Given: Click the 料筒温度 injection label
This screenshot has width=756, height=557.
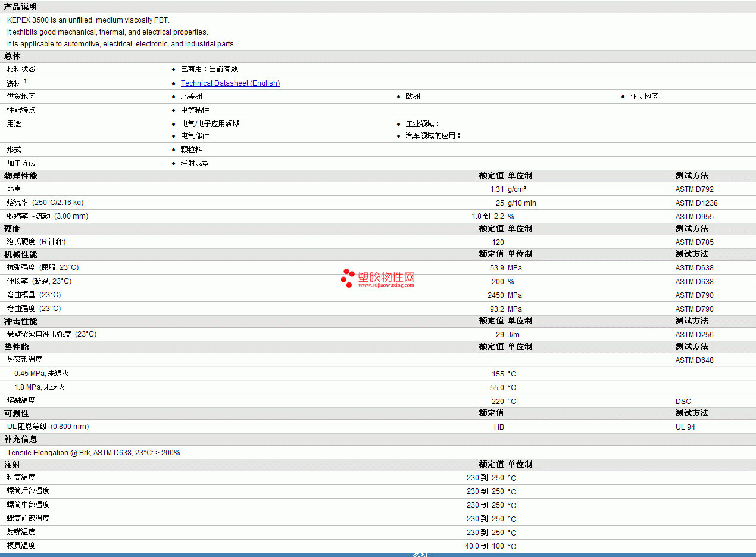Looking at the screenshot, I should coord(21,477).
